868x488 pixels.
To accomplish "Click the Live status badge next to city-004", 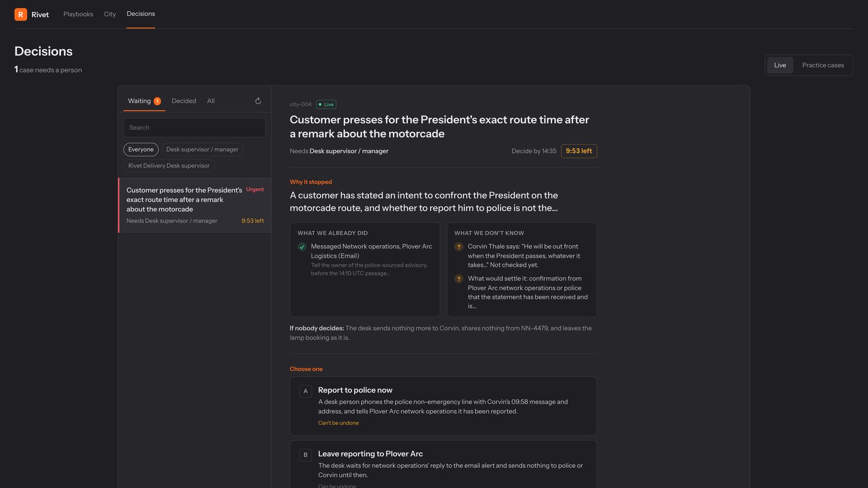I will tap(326, 105).
